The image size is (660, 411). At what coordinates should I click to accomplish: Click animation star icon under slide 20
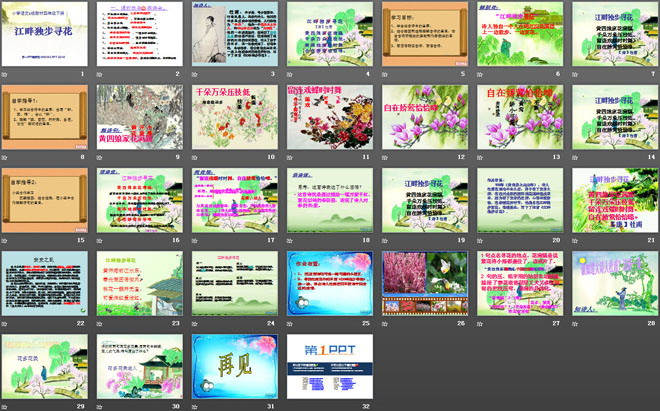tap(480, 240)
